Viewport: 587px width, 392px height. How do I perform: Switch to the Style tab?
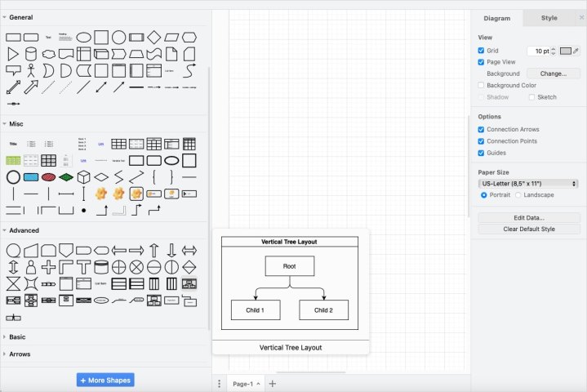[x=549, y=17]
